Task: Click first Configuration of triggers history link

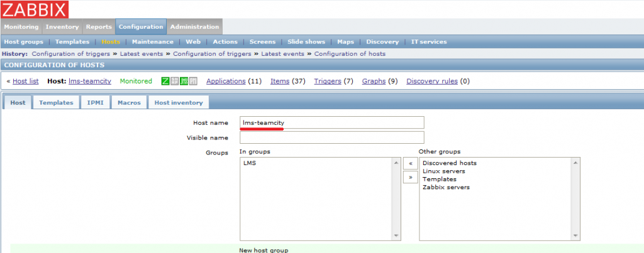Action: 70,54
